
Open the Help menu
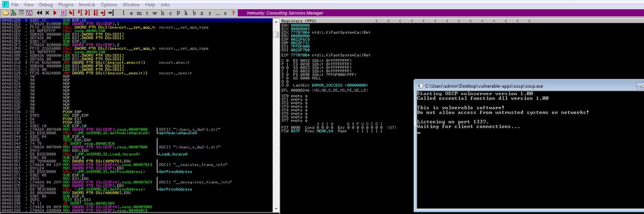pyautogui.click(x=150, y=4)
